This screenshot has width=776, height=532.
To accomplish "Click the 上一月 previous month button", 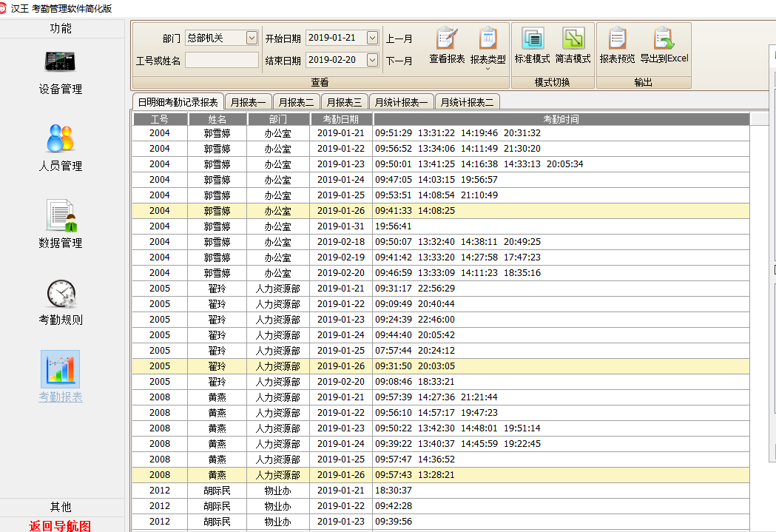I will coord(399,38).
